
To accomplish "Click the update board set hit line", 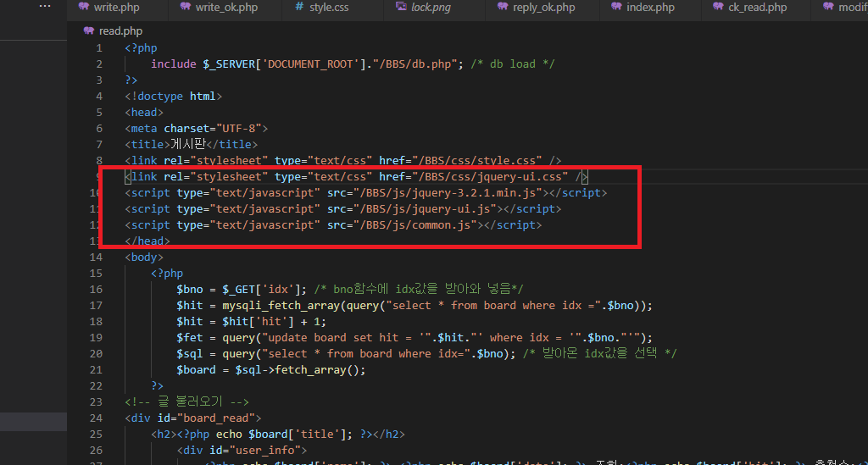I will 414,337.
